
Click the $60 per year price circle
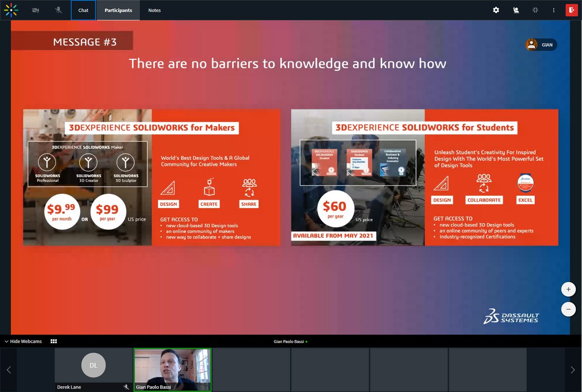335,208
